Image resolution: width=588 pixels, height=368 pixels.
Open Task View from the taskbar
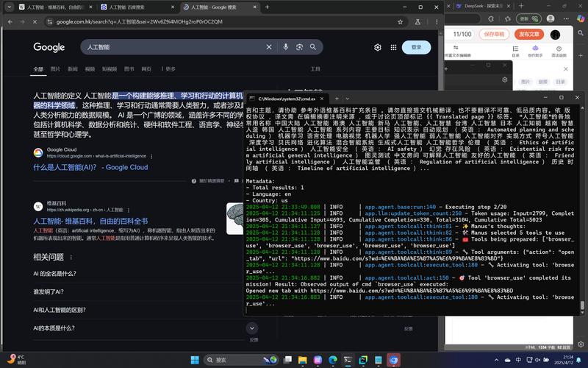pos(287,360)
